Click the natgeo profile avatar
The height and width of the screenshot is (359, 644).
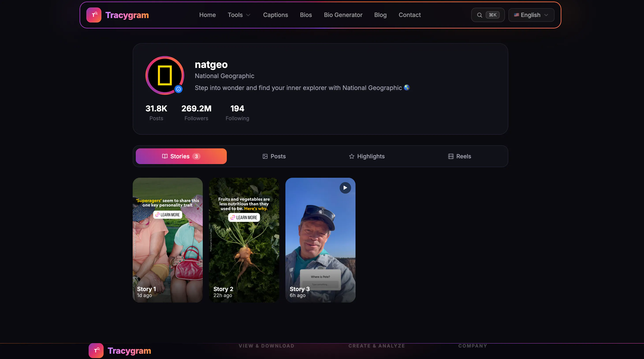coord(165,75)
